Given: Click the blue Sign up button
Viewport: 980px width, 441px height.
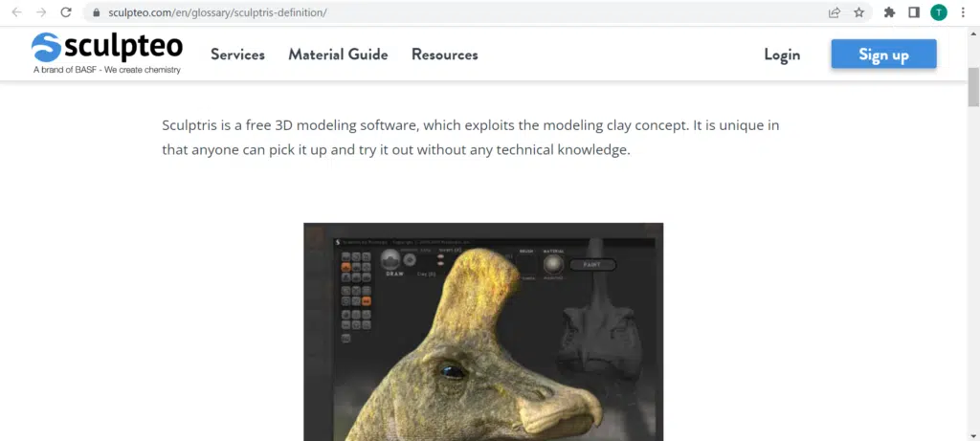Looking at the screenshot, I should pyautogui.click(x=883, y=54).
